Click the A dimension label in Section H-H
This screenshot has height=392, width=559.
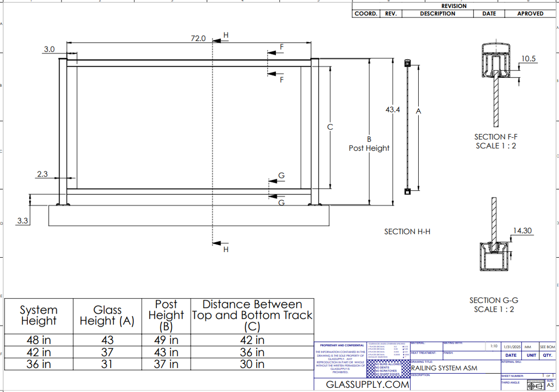(419, 111)
